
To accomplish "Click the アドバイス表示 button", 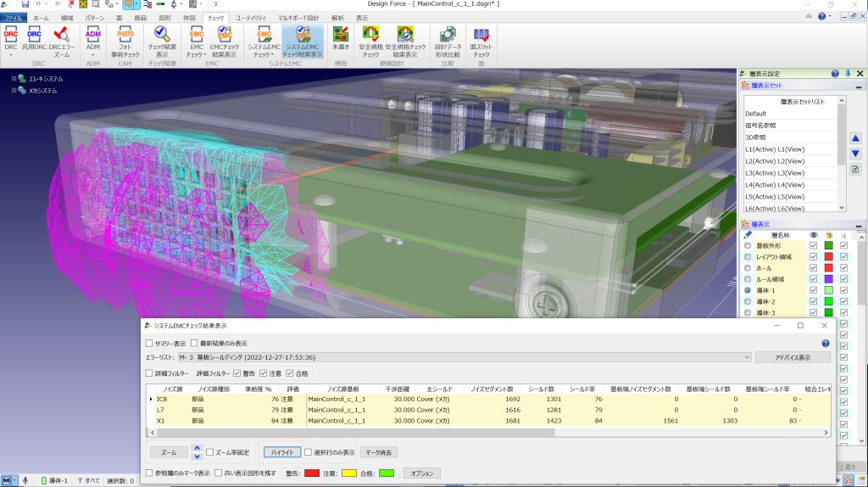I will [793, 357].
